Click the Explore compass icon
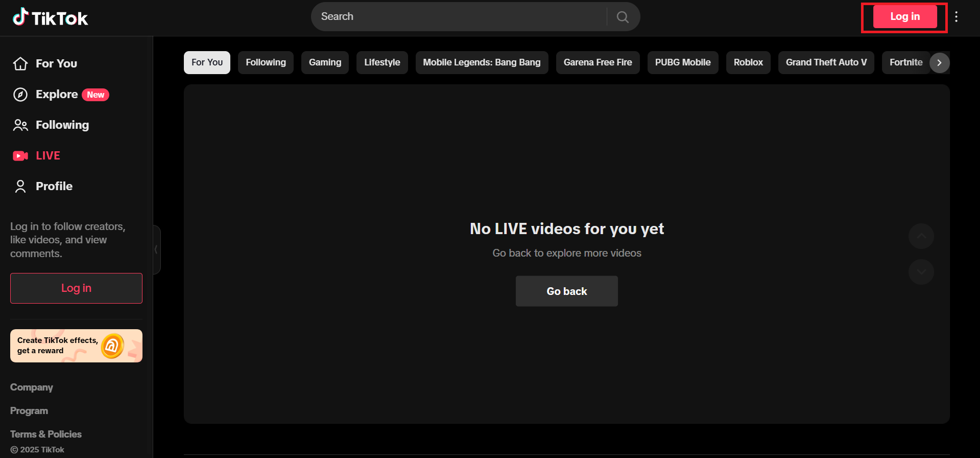Image resolution: width=980 pixels, height=458 pixels. [x=20, y=95]
